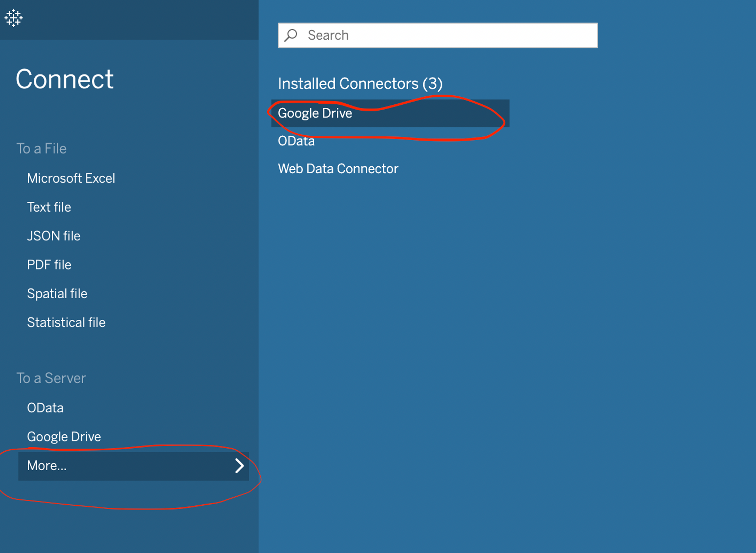756x553 pixels.
Task: Choose OData from Installed Connectors list
Action: [296, 141]
